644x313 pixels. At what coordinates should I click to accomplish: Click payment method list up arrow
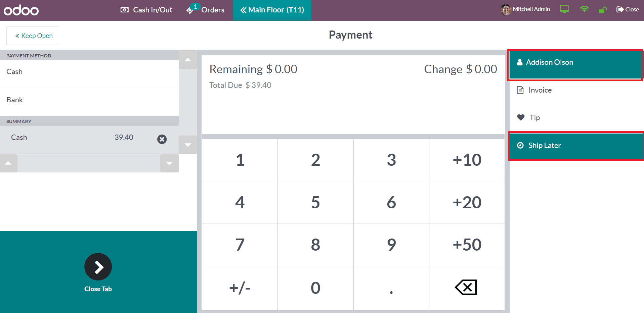[188, 60]
